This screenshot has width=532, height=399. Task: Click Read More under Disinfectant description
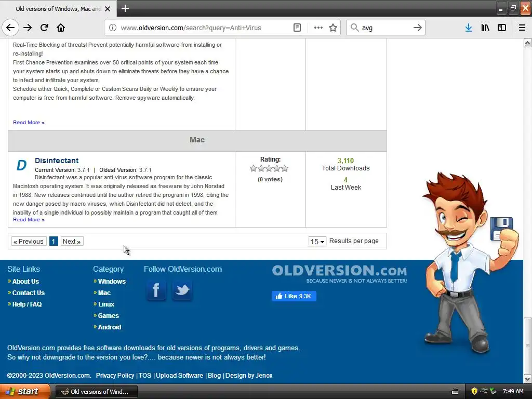tap(29, 220)
